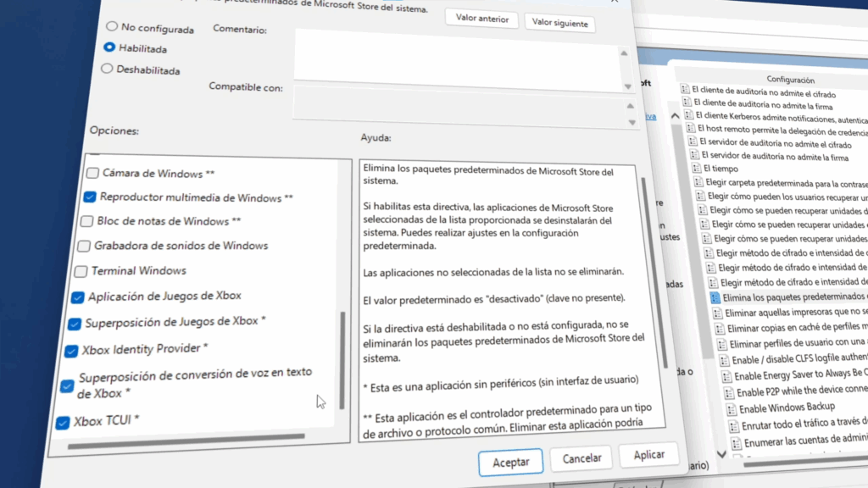Select Eliminar copias en caché de perfiles
868x488 pixels.
[x=797, y=328]
